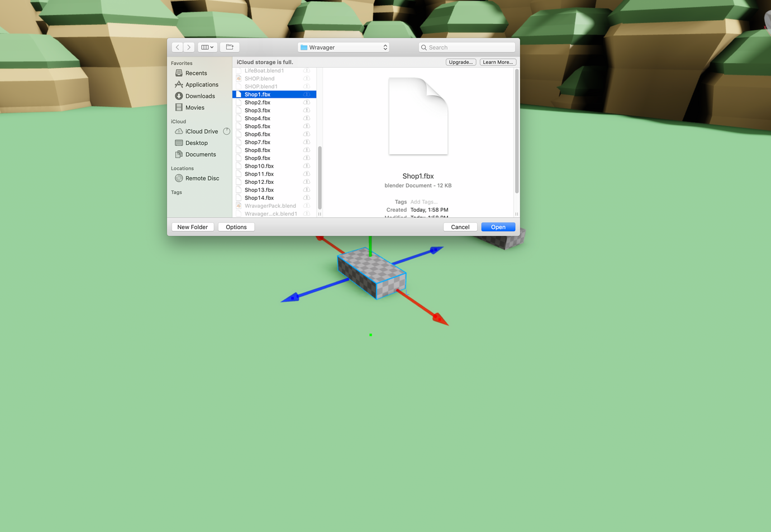Select Shop12.fbx in the file list
The height and width of the screenshot is (532, 771).
pyautogui.click(x=274, y=182)
